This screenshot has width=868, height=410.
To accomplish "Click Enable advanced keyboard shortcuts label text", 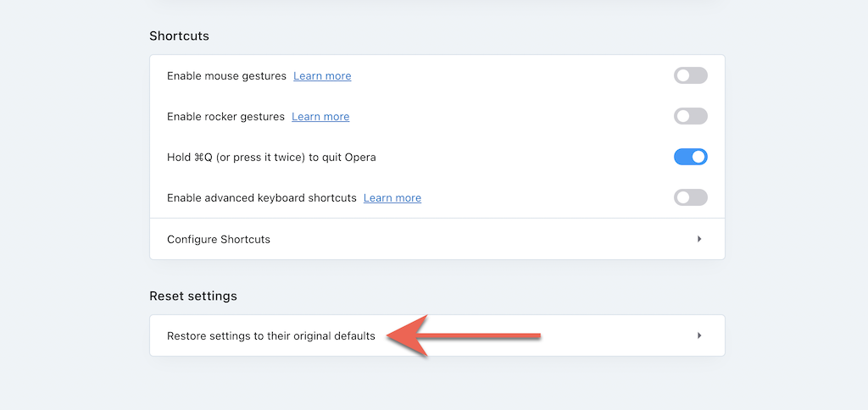I will click(261, 198).
